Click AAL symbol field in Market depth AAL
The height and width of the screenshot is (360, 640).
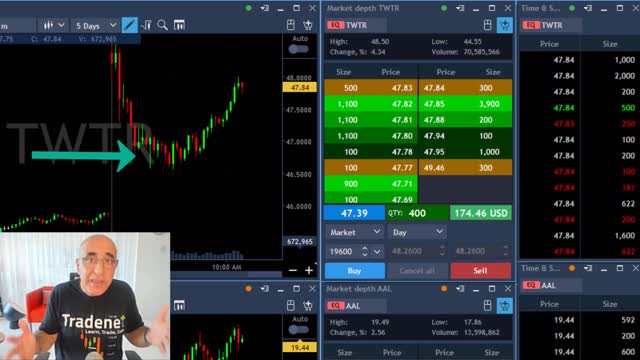pos(356,306)
